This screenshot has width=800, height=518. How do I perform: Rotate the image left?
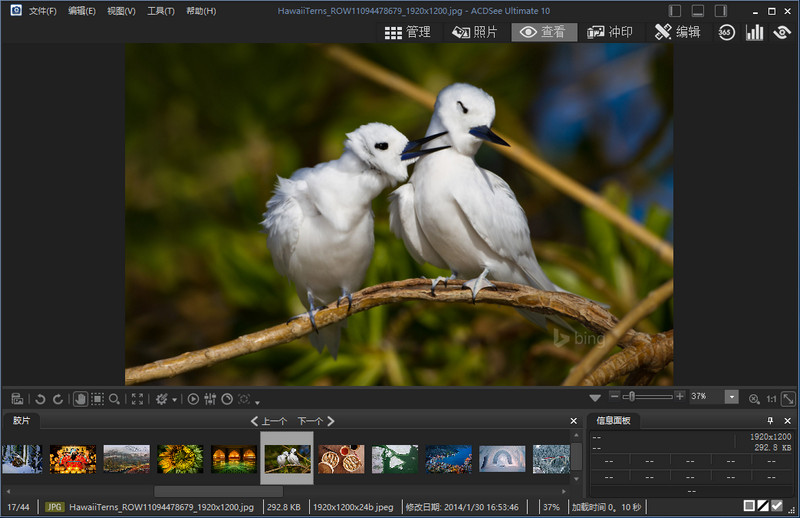[x=41, y=398]
